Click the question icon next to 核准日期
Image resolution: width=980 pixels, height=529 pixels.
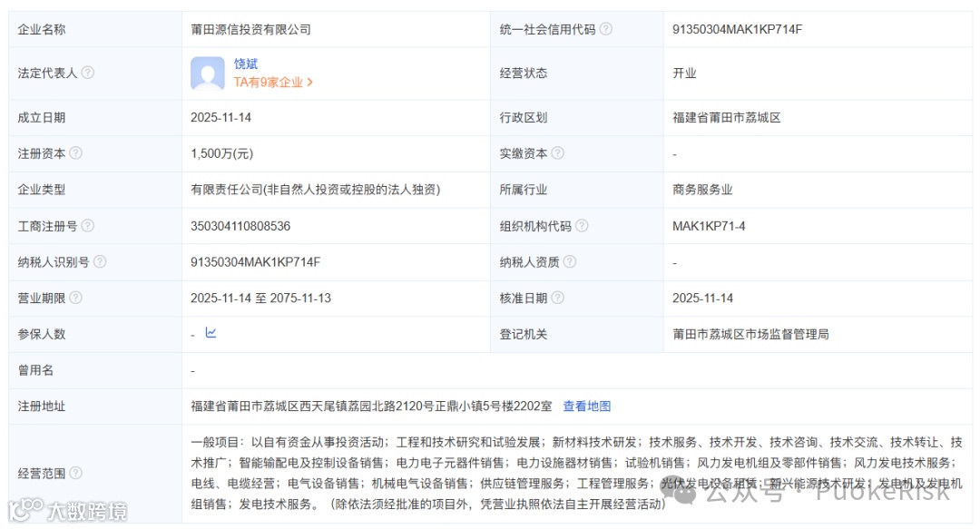click(559, 297)
